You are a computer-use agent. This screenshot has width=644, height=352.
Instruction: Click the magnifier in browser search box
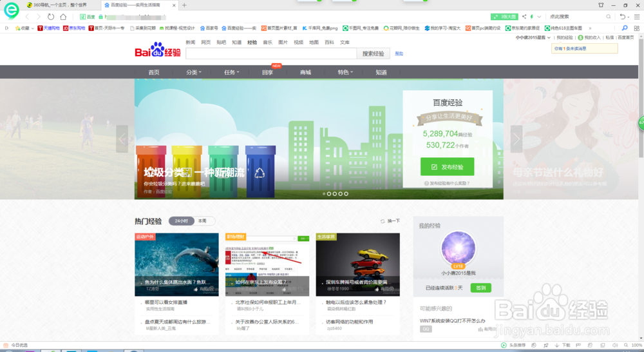(609, 17)
